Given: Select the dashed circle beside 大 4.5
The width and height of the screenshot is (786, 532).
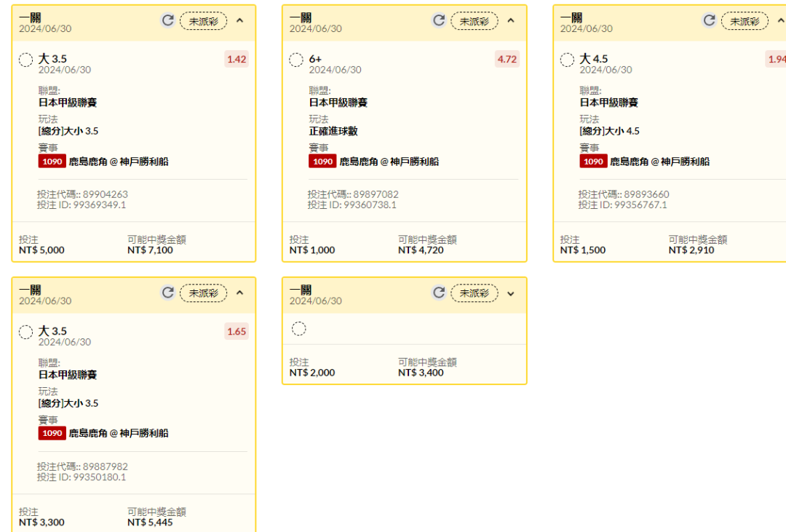Looking at the screenshot, I should coord(567,60).
